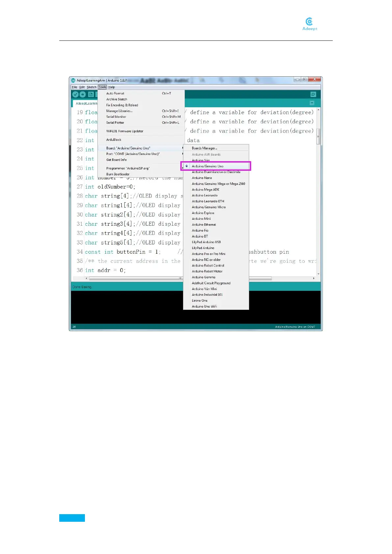
Task: Select Arduino Yún Mini board
Action: (x=216, y=289)
